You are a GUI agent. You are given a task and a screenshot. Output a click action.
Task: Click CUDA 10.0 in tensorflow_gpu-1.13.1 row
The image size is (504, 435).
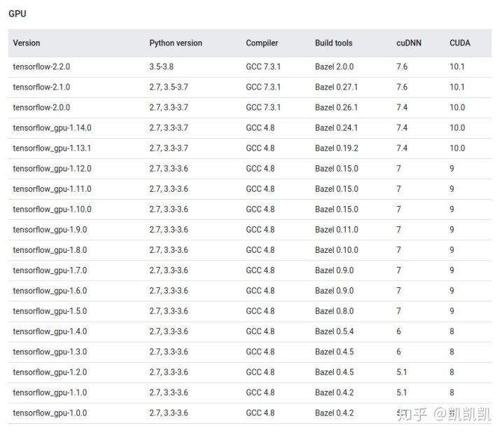(x=457, y=149)
